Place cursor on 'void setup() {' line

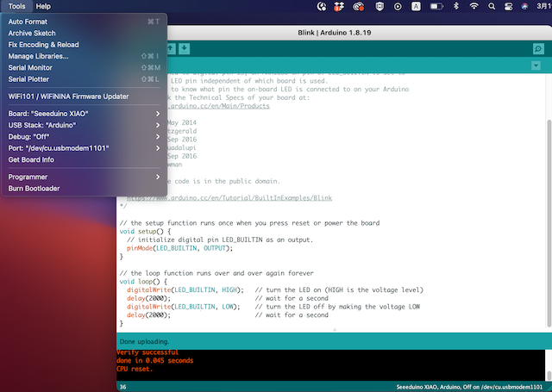146,232
